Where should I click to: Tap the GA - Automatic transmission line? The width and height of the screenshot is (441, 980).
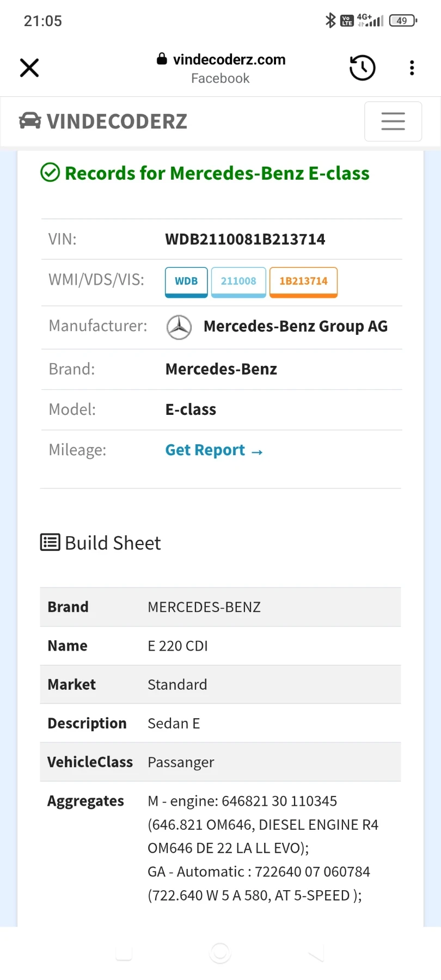click(259, 872)
